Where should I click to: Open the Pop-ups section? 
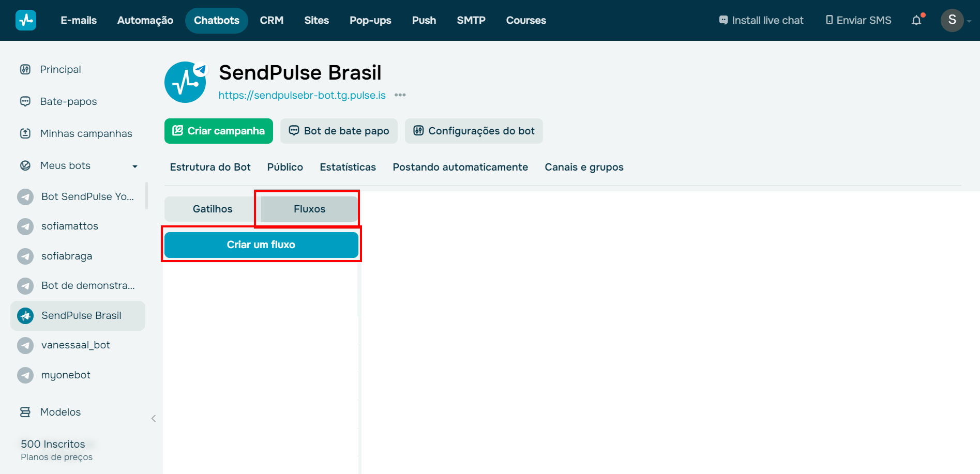(370, 20)
